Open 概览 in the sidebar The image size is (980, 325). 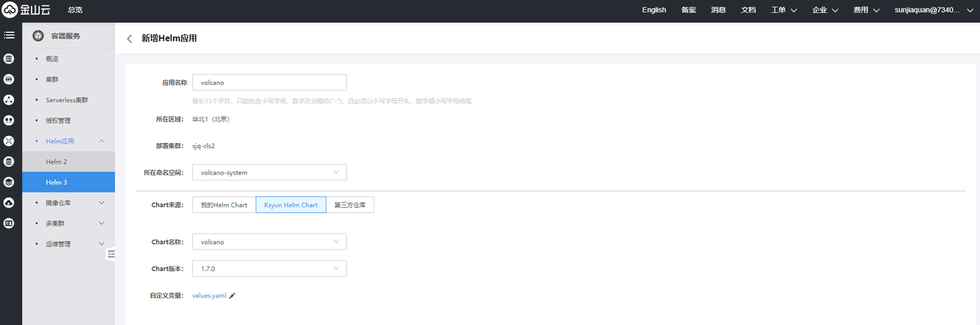[52, 59]
